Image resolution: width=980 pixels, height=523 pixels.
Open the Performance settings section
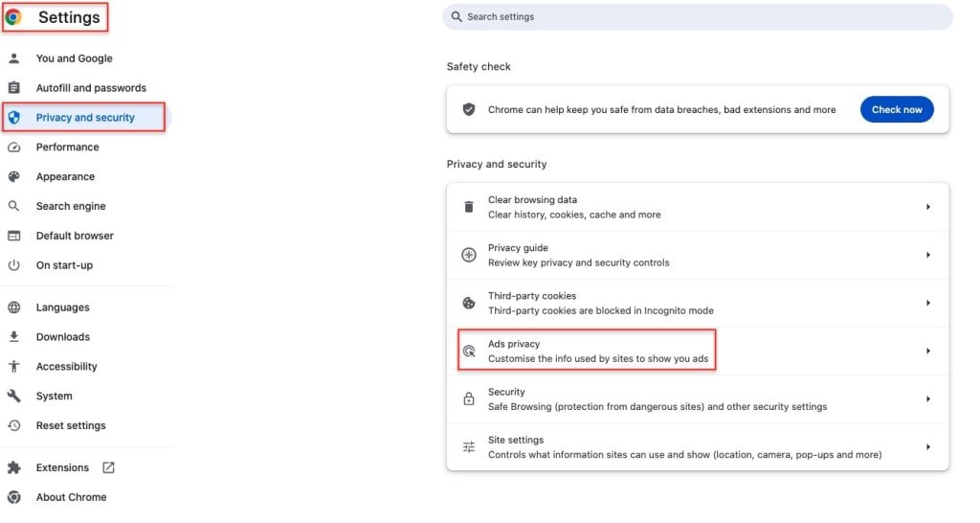[67, 148]
